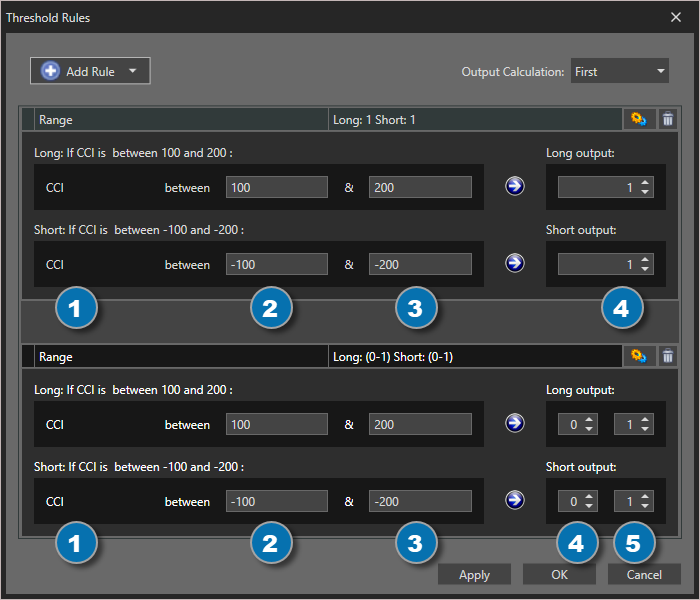Edit the -200 field in first rule's Short row
700x600 pixels.
pyautogui.click(x=420, y=264)
